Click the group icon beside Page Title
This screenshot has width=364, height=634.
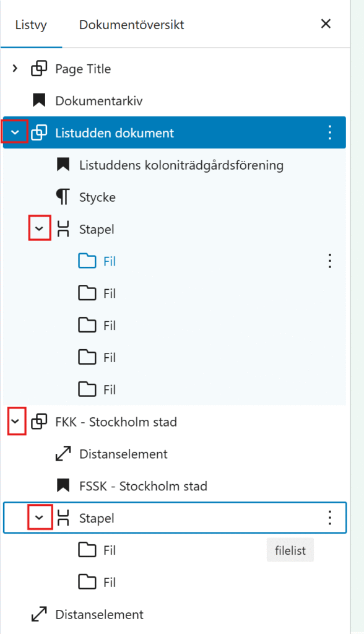[39, 69]
